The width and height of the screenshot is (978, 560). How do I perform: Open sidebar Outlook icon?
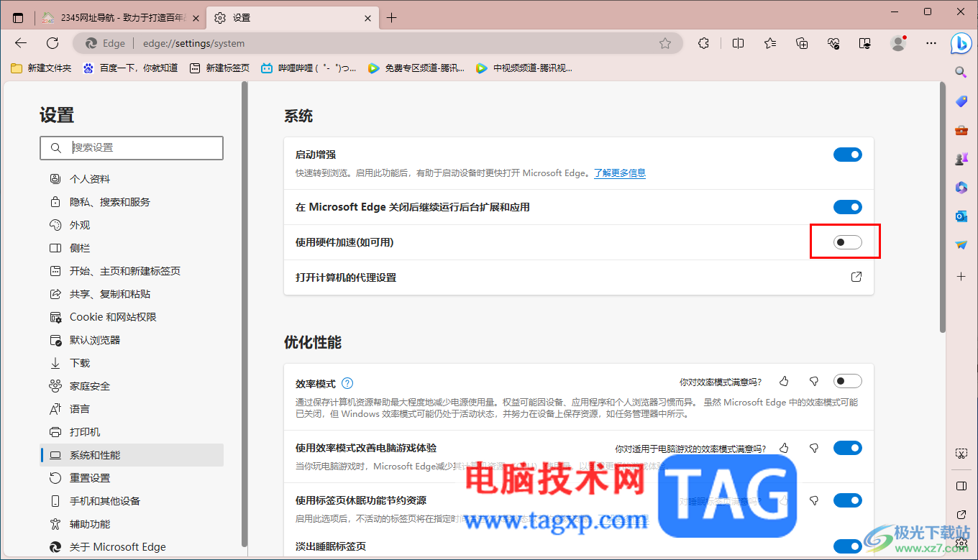click(961, 216)
